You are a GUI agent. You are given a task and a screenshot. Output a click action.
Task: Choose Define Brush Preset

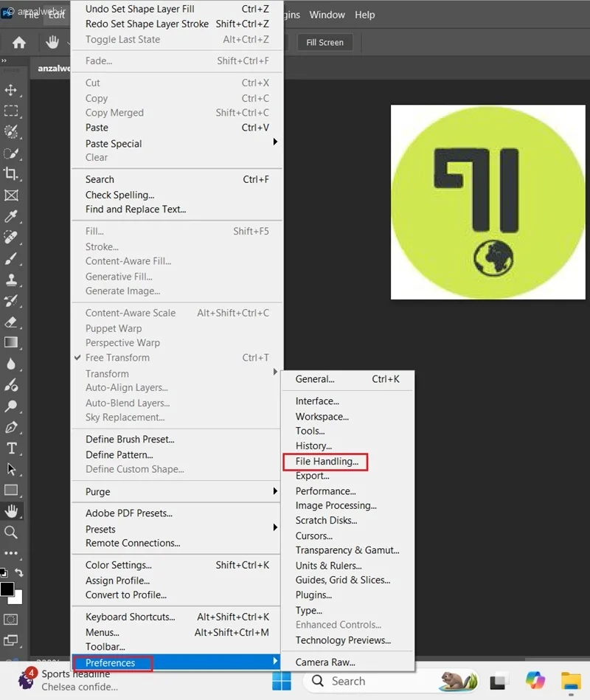pos(176,440)
